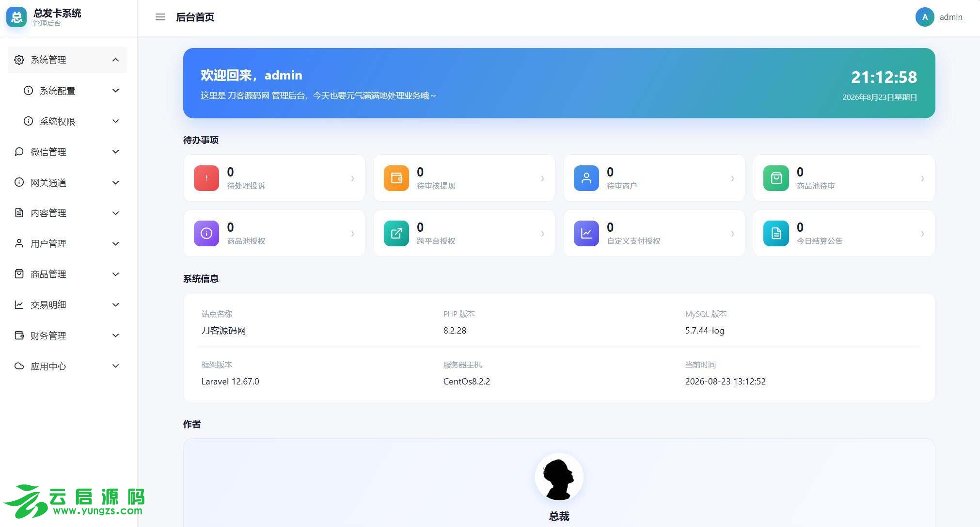Open the 微信管理 menu item
The width and height of the screenshot is (980, 527).
(67, 152)
